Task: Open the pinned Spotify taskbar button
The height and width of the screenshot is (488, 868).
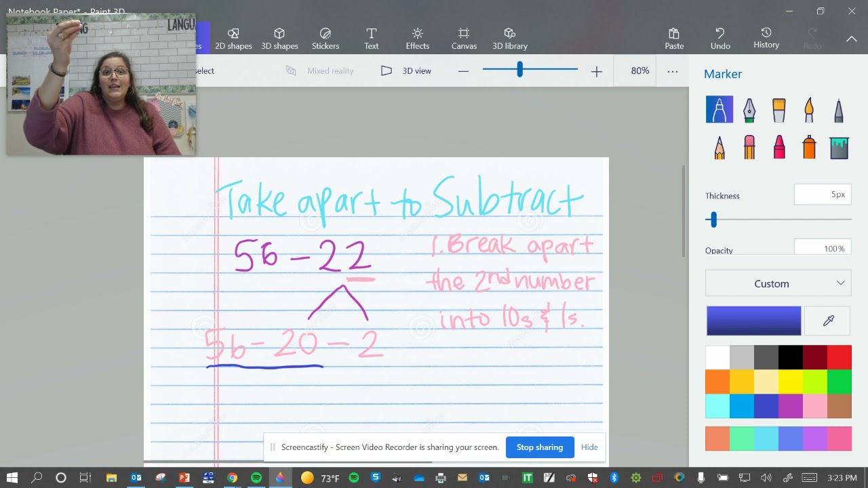Action: (x=256, y=478)
